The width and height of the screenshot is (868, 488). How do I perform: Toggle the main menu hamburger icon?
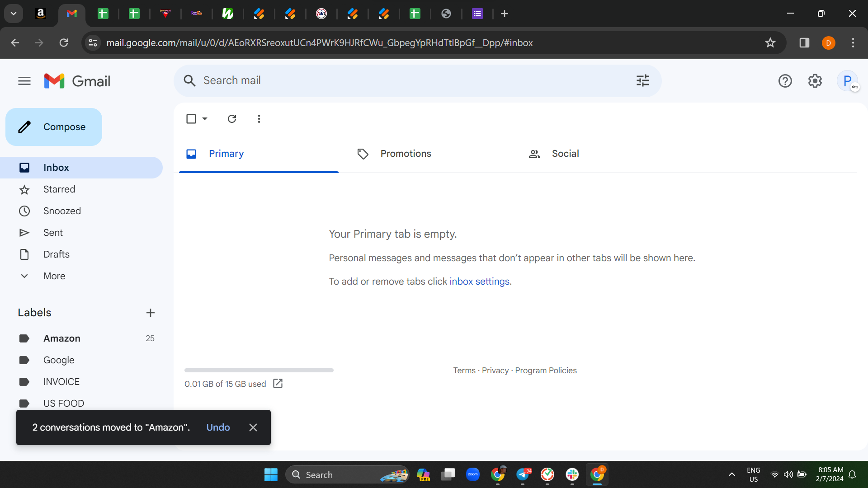(24, 81)
